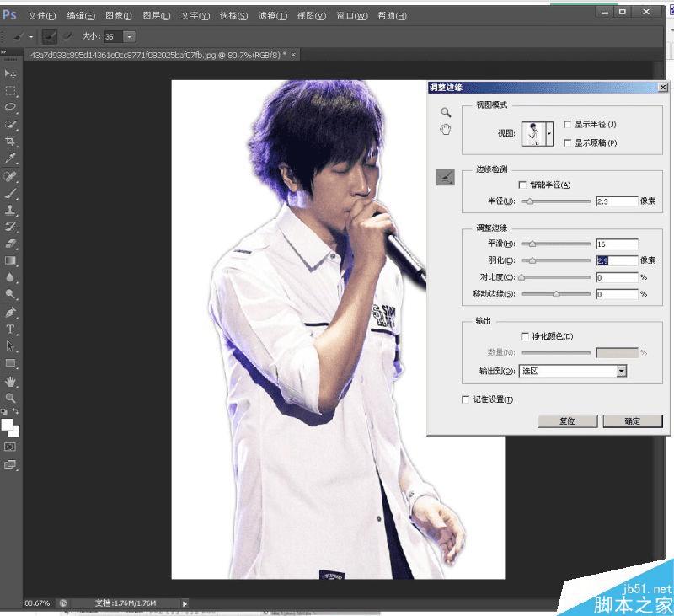The height and width of the screenshot is (616, 674).
Task: Expand collapsed toolbox panel arrows
Action: coord(3,51)
